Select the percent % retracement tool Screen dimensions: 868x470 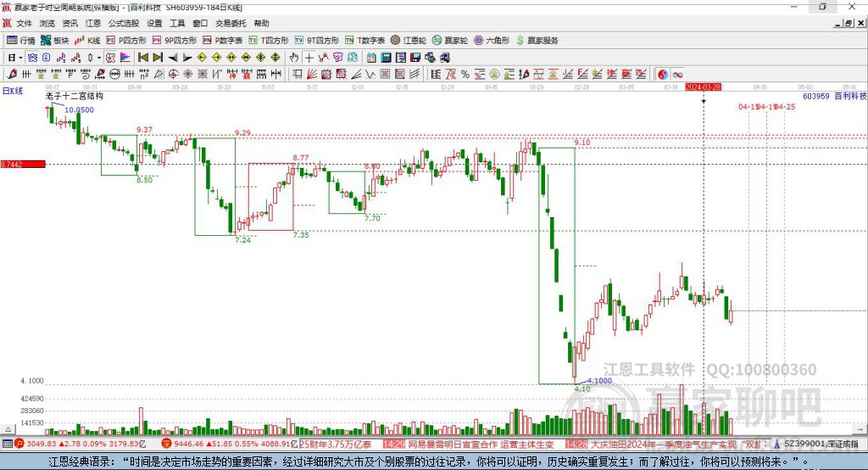(x=465, y=74)
